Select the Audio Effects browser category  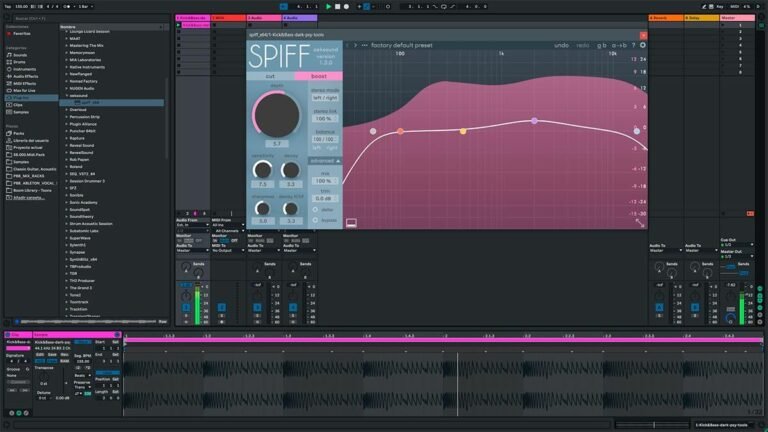click(x=25, y=76)
